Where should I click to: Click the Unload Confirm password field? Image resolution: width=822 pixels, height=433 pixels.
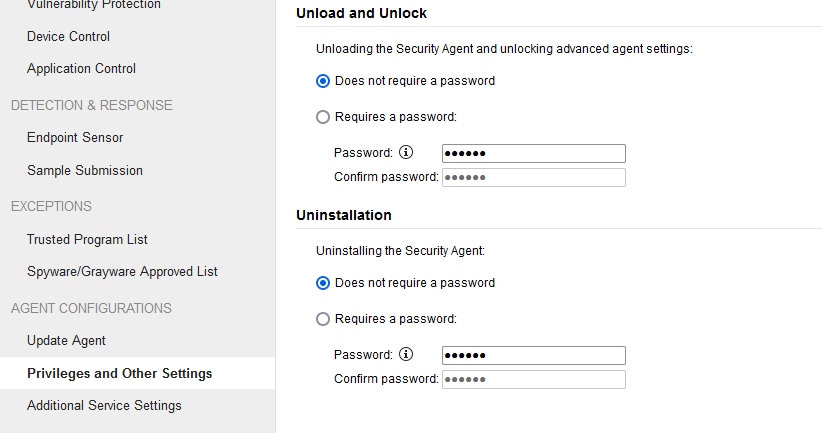point(534,177)
